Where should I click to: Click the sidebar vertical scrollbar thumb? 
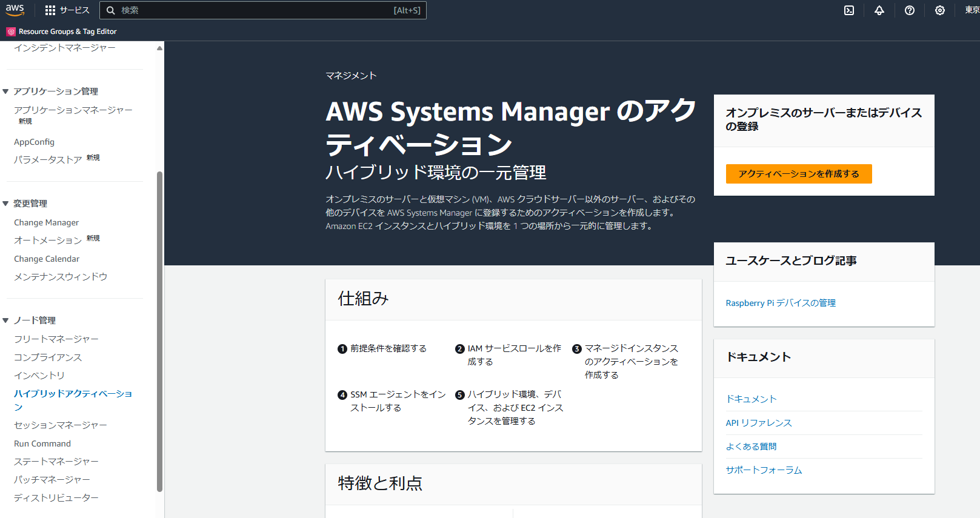coord(159,331)
